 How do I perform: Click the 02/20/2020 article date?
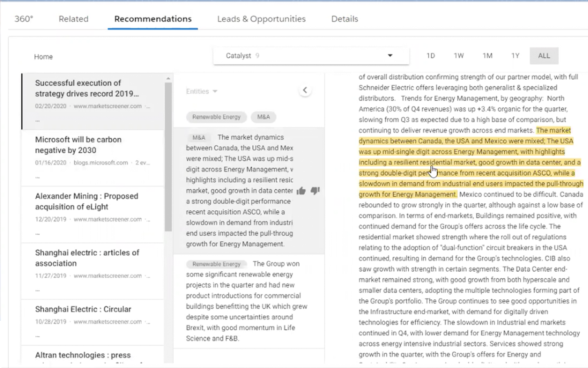click(x=51, y=106)
